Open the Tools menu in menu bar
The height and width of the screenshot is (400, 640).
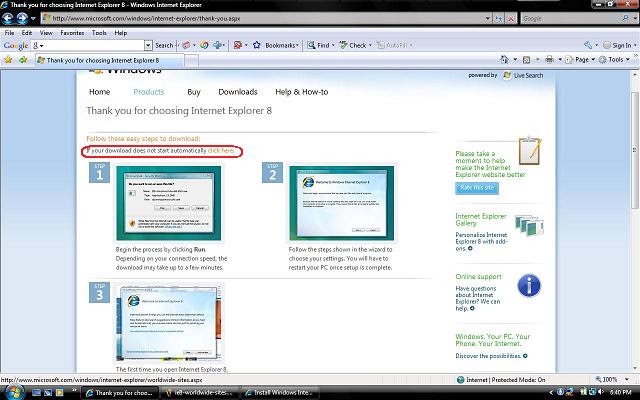point(99,33)
